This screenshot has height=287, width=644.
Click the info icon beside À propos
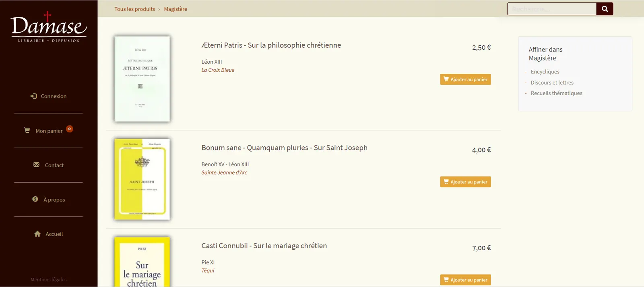[35, 199]
